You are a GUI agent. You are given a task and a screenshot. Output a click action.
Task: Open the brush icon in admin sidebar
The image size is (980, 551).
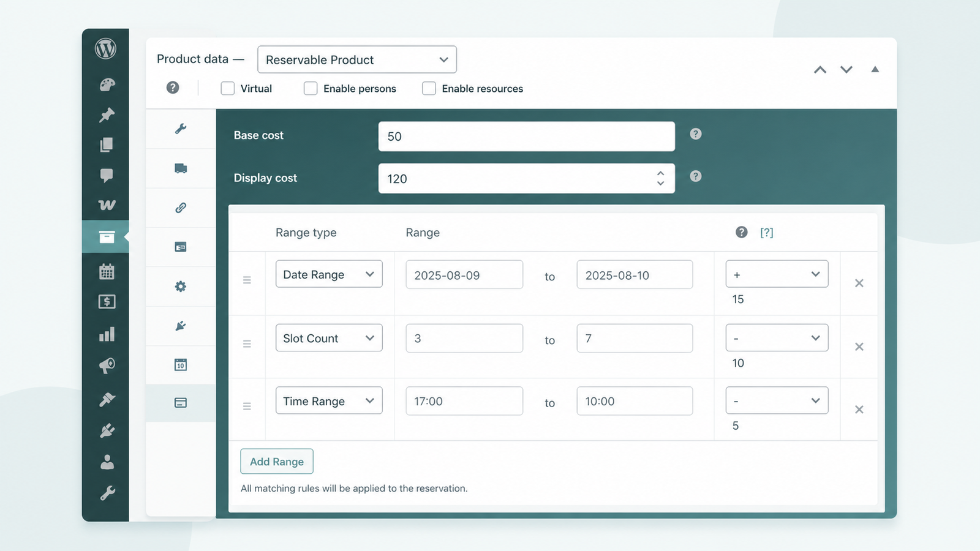[x=107, y=399]
